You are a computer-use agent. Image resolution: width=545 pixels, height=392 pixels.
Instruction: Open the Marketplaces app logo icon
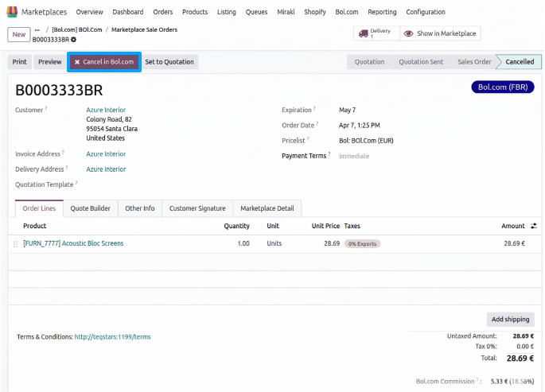12,12
